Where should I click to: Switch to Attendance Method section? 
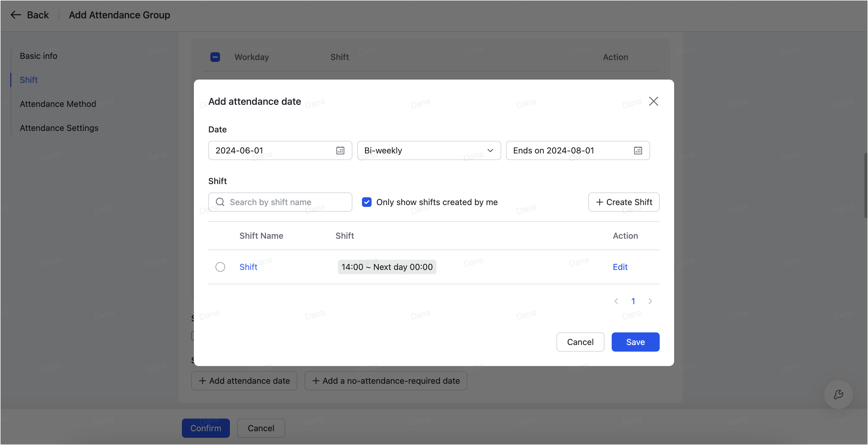(58, 104)
